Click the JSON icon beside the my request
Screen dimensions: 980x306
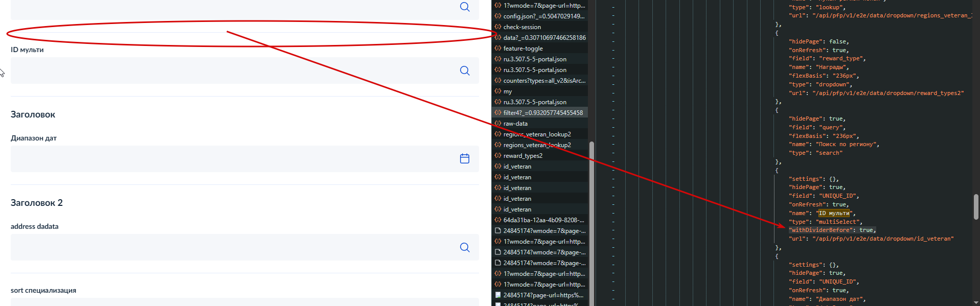[x=497, y=91]
